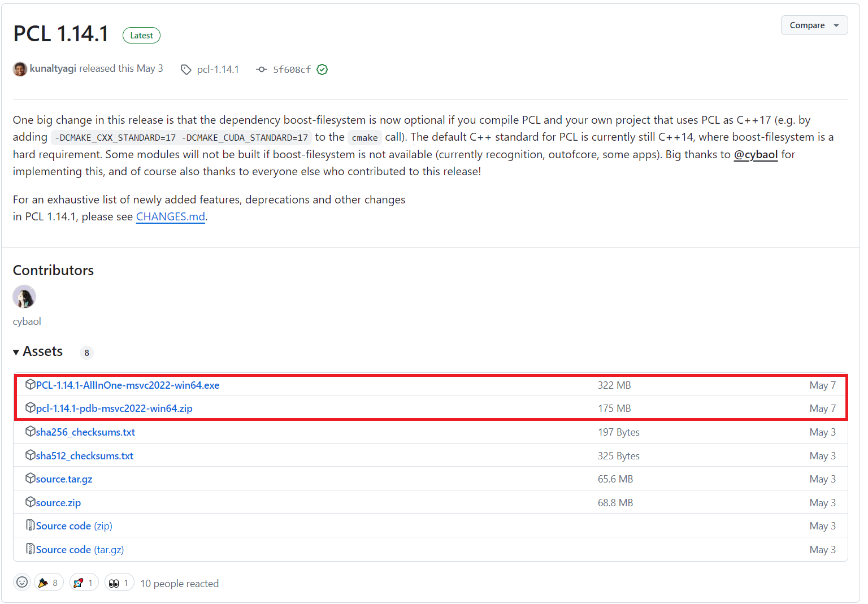Viewport: 868px width, 604px height.
Task: Download sha512_checksums.txt
Action: click(x=85, y=456)
